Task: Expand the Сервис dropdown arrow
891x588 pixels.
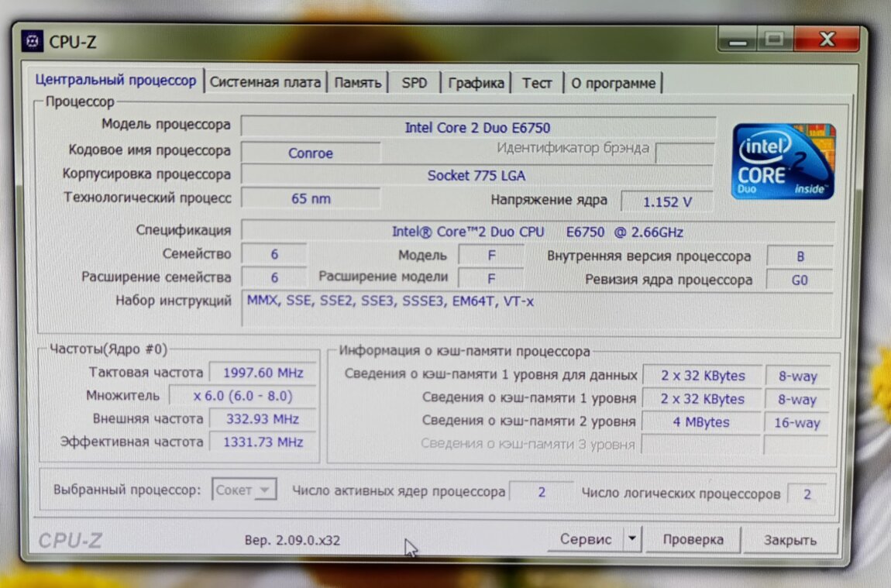Action: pyautogui.click(x=633, y=539)
